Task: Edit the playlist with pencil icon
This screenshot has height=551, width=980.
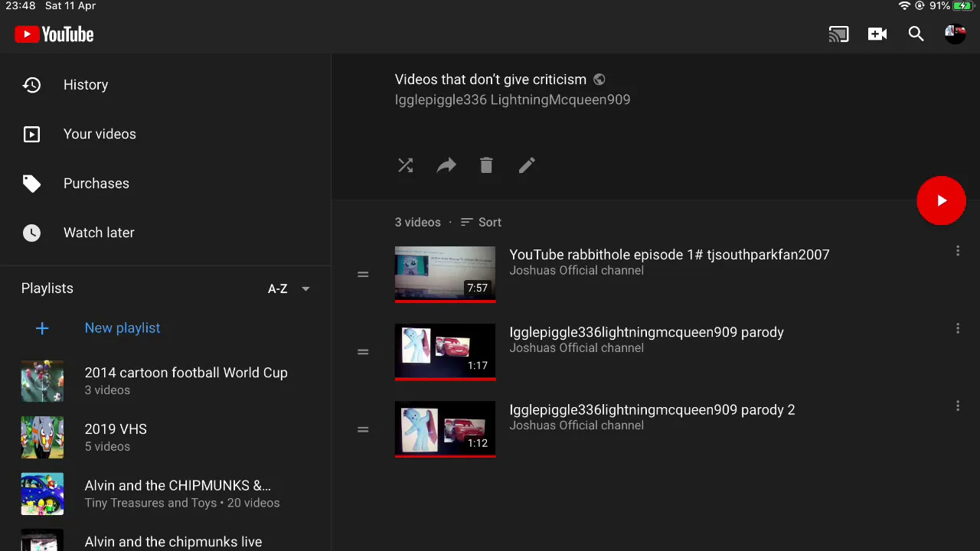Action: click(x=527, y=165)
